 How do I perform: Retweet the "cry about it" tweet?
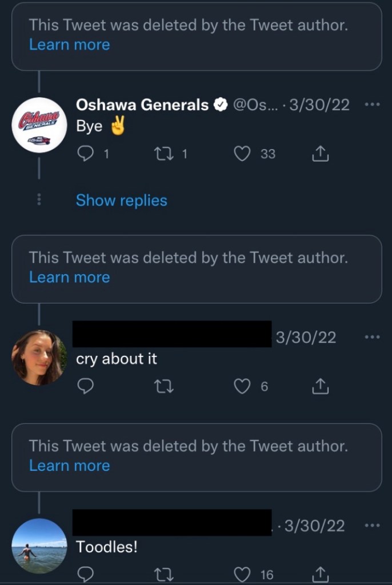point(163,387)
